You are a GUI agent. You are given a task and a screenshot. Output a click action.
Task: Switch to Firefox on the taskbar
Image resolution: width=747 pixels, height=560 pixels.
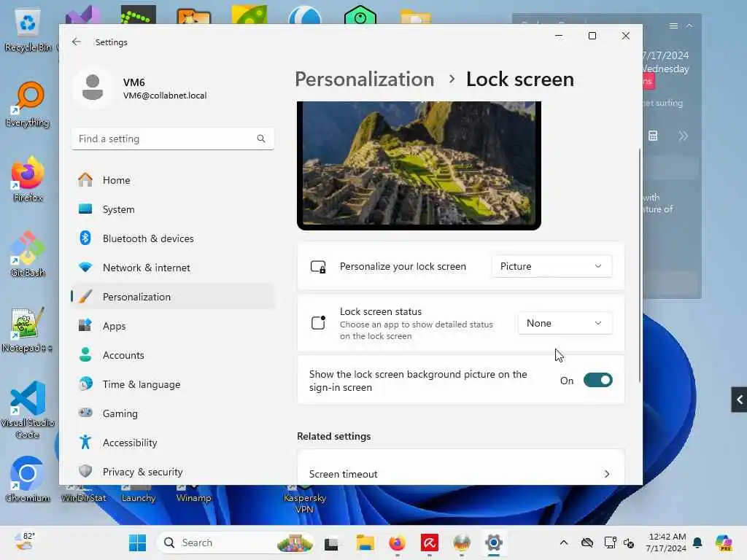(x=398, y=542)
